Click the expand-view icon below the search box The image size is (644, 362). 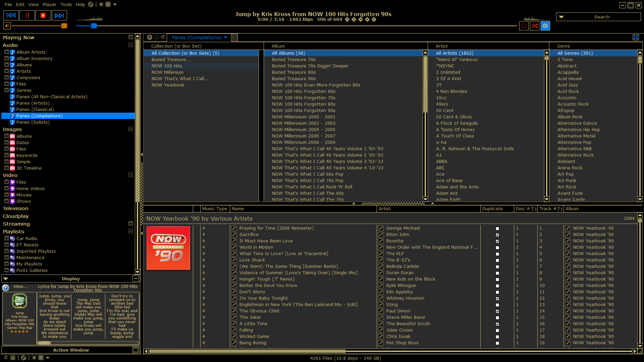point(636,37)
